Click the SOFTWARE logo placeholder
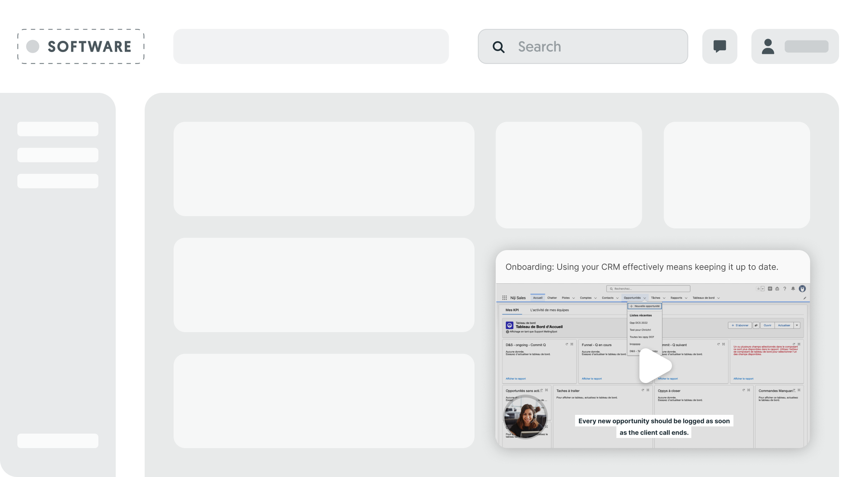The height and width of the screenshot is (477, 868). [x=81, y=47]
